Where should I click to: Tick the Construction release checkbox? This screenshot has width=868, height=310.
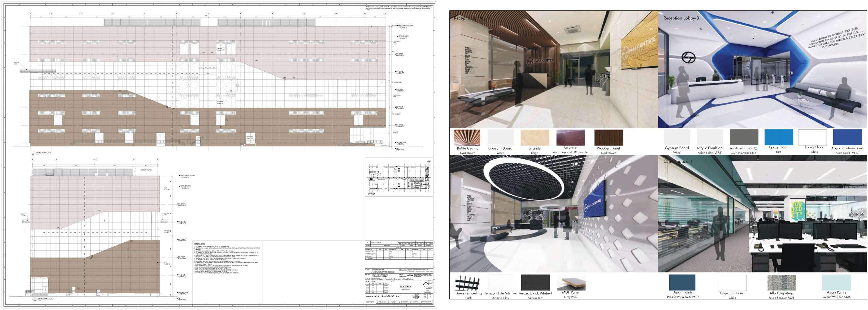[422, 302]
